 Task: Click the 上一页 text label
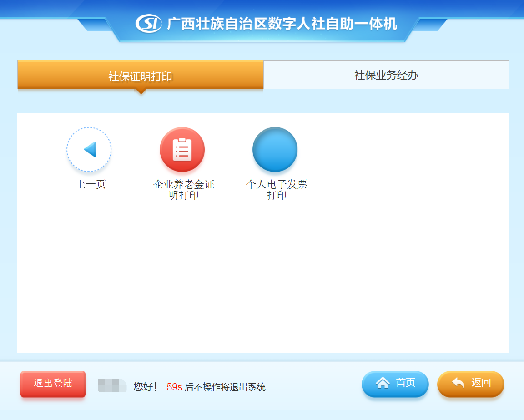point(91,184)
